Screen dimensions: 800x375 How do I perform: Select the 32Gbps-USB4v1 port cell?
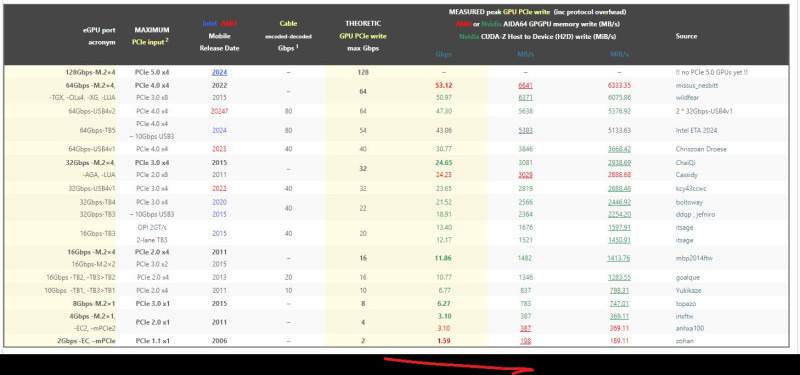click(92, 189)
